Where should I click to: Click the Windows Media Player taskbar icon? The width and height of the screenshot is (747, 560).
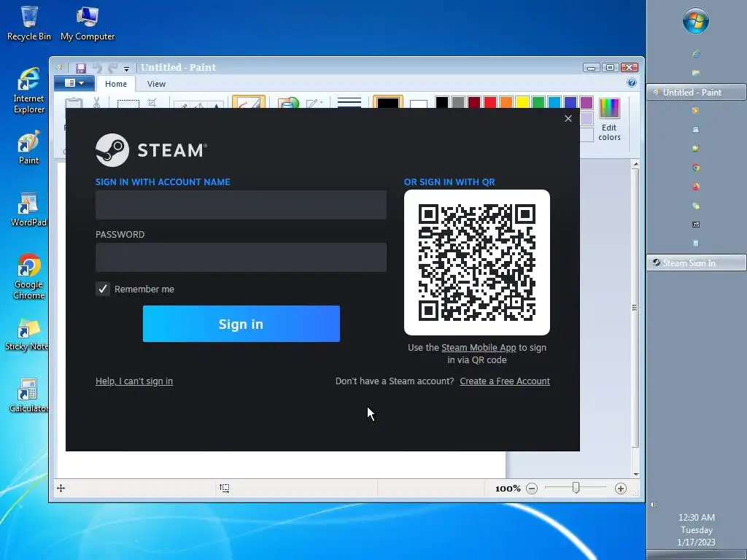[x=696, y=111]
